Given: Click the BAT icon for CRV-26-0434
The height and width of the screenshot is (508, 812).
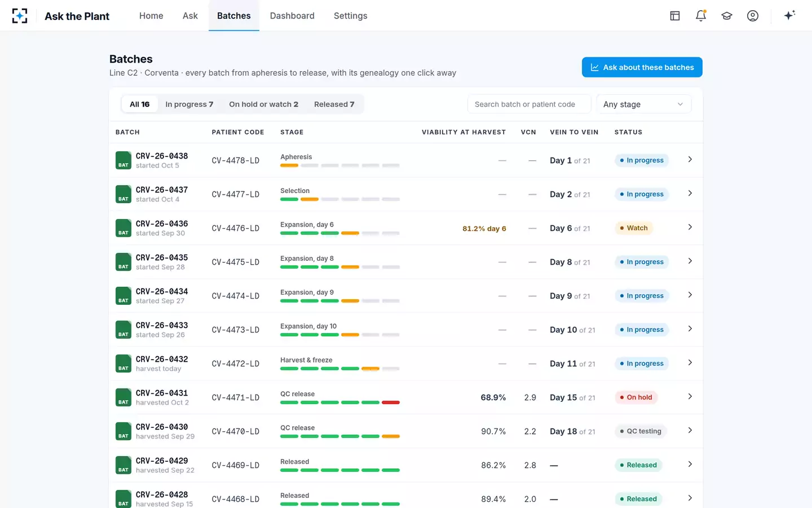Looking at the screenshot, I should 123,296.
